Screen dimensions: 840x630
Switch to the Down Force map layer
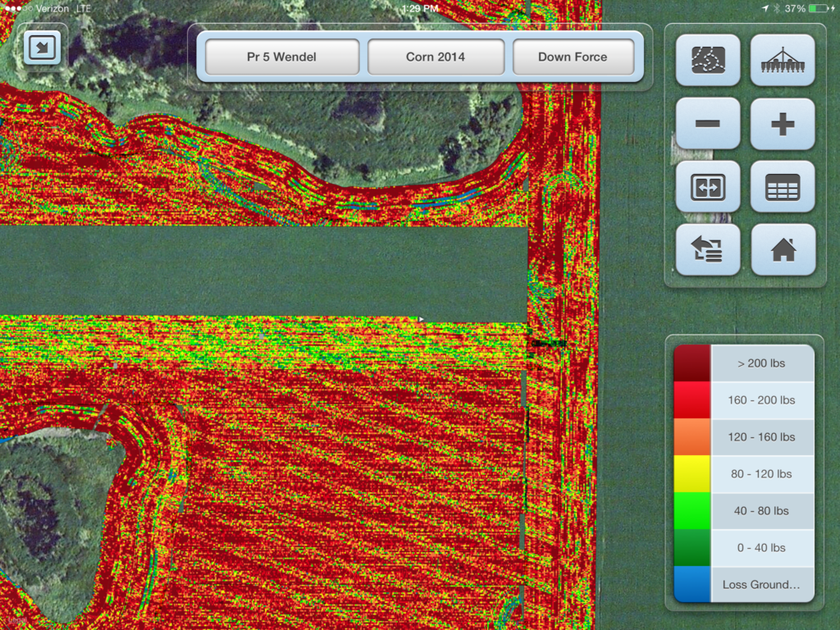tap(575, 57)
